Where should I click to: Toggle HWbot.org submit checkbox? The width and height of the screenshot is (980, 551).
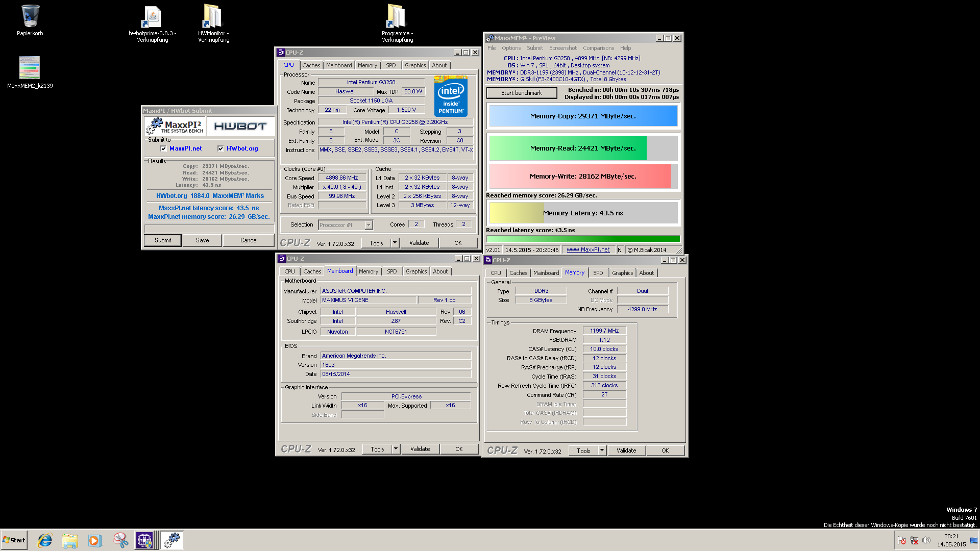pos(220,148)
